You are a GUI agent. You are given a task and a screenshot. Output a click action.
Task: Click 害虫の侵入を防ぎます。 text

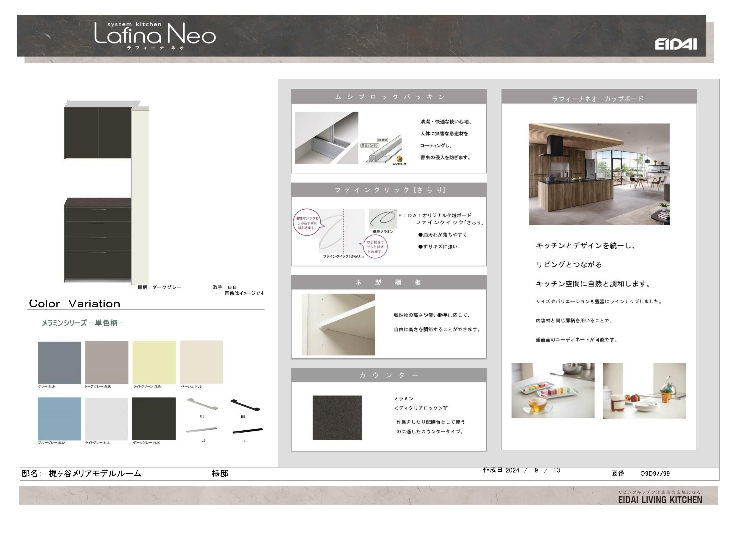point(446,157)
